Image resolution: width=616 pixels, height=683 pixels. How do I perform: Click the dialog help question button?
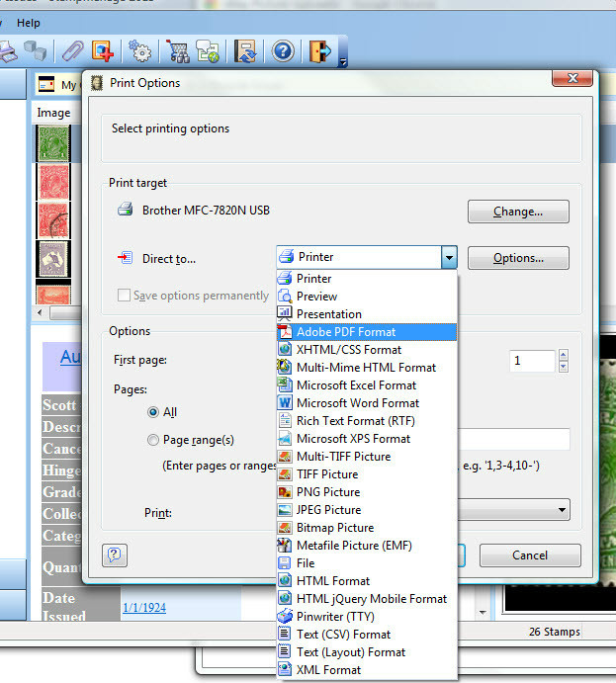(115, 555)
